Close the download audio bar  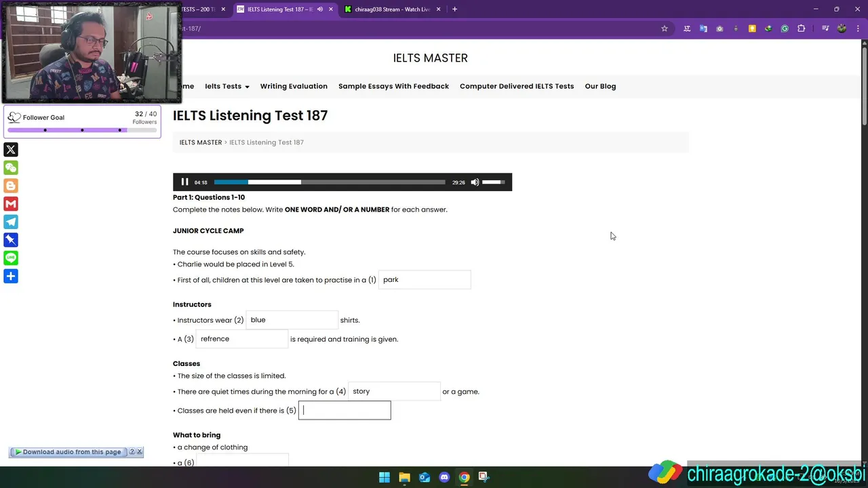point(140,451)
